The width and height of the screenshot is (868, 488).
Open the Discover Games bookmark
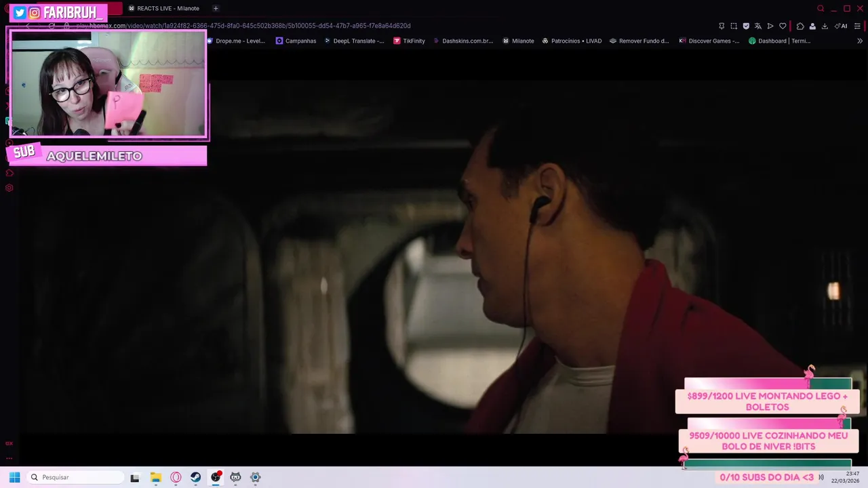[x=709, y=41]
